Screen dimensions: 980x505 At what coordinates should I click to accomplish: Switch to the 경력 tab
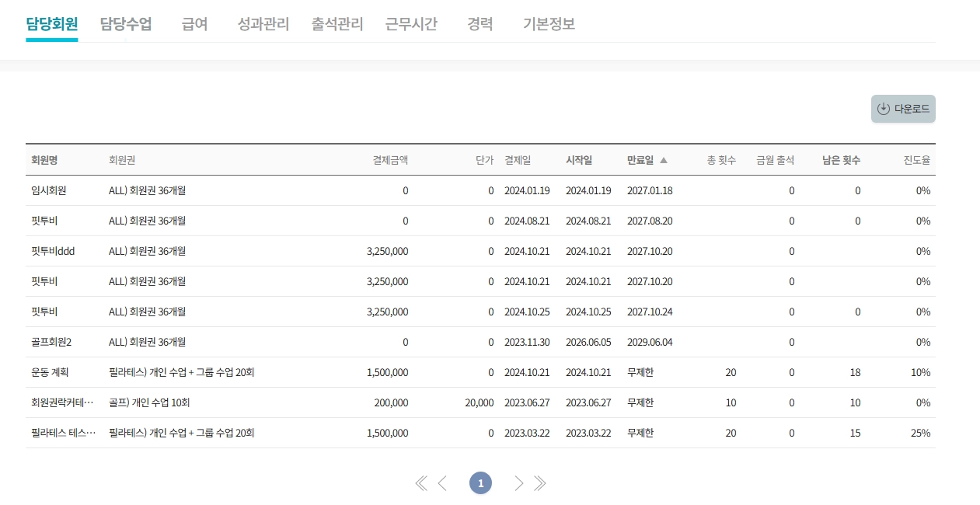tap(480, 24)
